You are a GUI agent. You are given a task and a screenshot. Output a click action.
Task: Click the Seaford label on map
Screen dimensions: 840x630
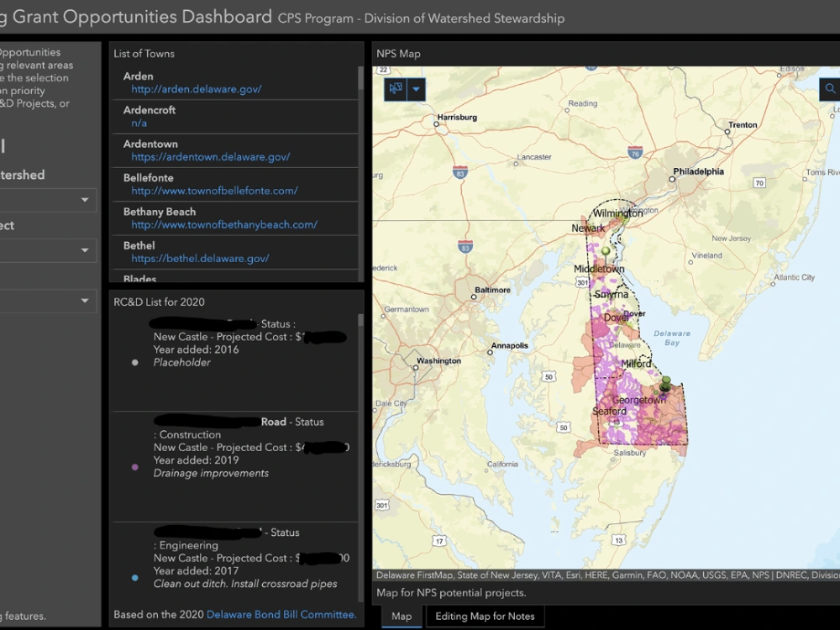pos(609,411)
